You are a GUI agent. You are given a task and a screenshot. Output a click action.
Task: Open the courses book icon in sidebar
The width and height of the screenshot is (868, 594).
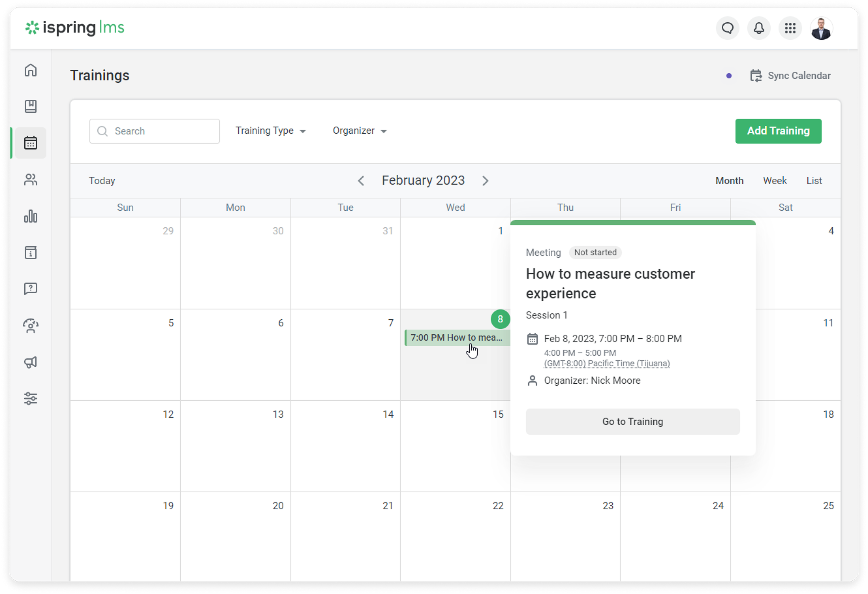click(31, 106)
